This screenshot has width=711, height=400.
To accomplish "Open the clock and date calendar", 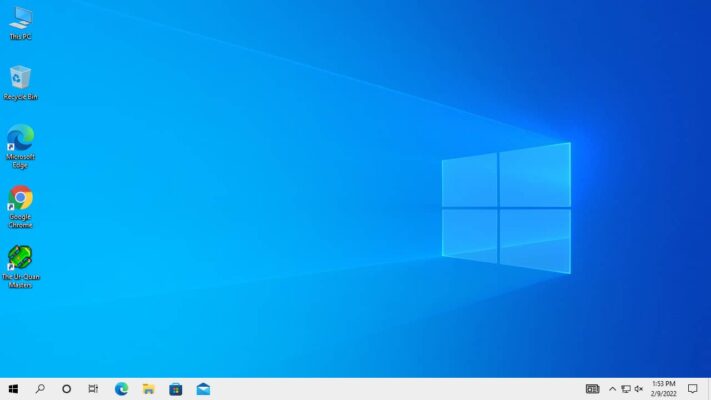I will coord(663,389).
